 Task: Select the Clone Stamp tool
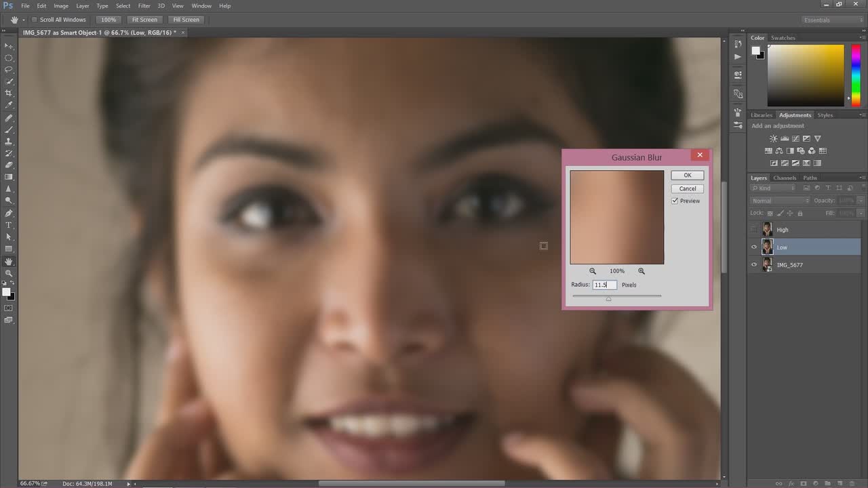coord(9,141)
